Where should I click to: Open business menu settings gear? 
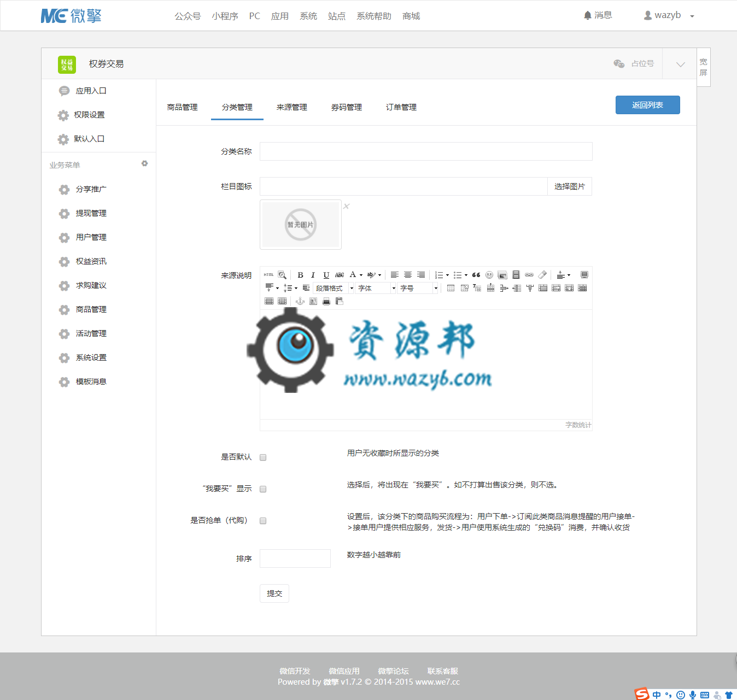click(x=144, y=163)
